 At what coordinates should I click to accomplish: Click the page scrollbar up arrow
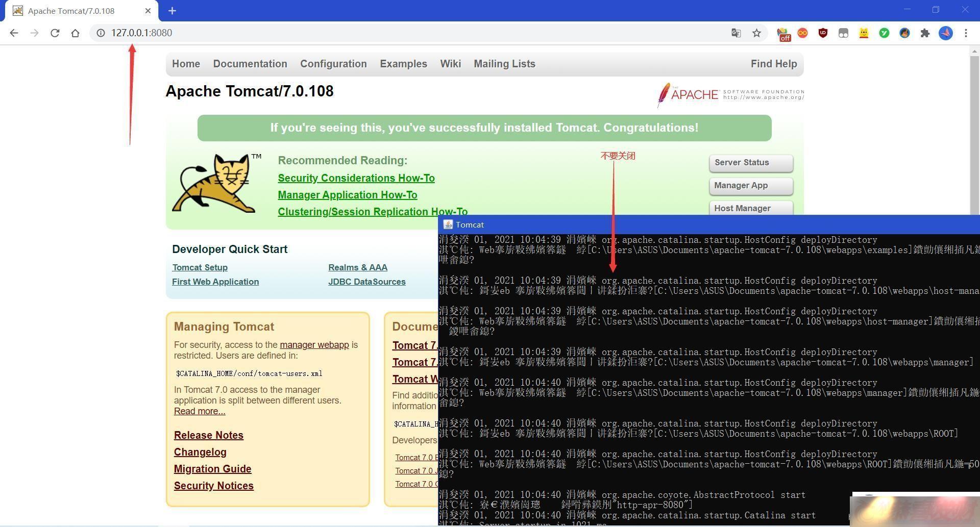(974, 52)
